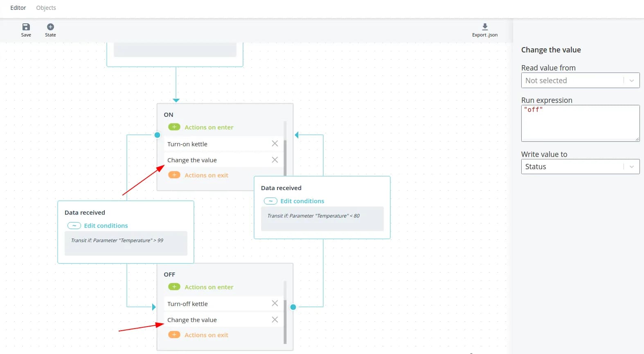This screenshot has height=354, width=644.
Task: Add an exit action in OFF state
Action: point(174,335)
